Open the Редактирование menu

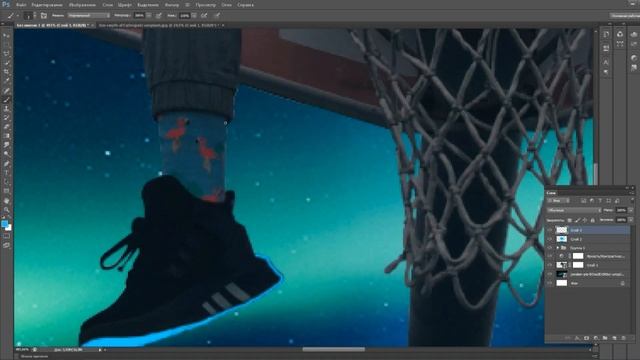pos(47,5)
